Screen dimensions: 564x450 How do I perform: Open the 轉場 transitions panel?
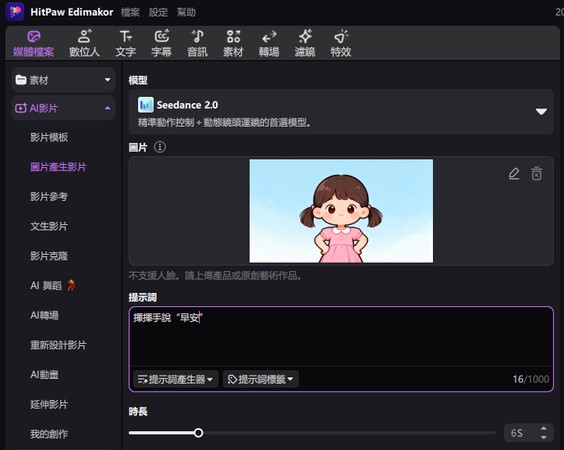[x=269, y=44]
